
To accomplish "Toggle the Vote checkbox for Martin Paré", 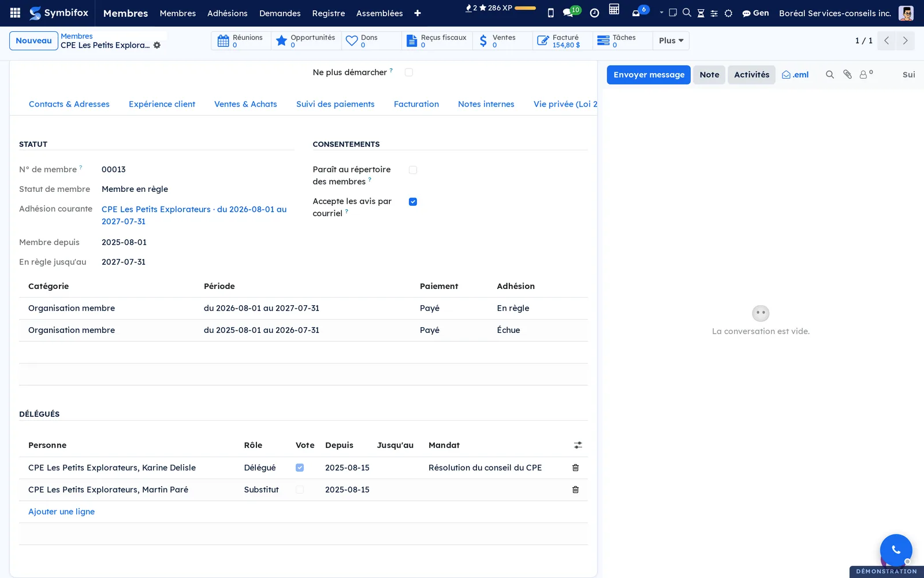I will pos(300,490).
